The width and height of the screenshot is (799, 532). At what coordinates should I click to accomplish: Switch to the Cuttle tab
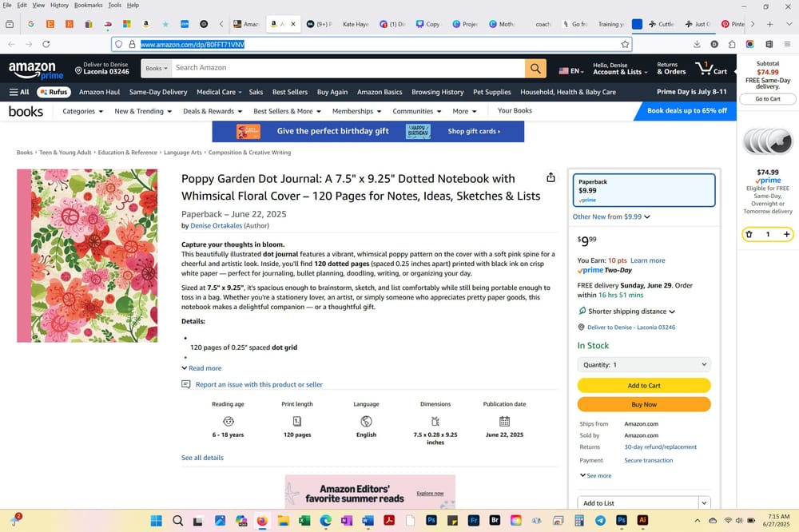point(662,24)
